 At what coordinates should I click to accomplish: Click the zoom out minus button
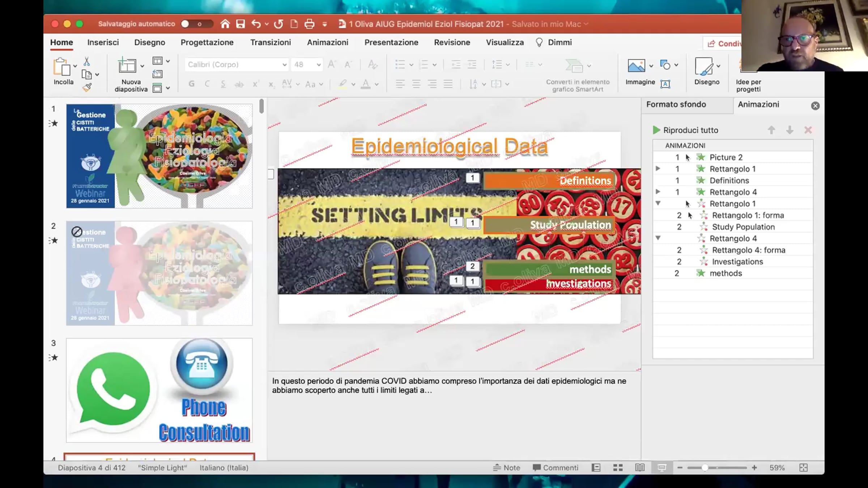point(680,468)
